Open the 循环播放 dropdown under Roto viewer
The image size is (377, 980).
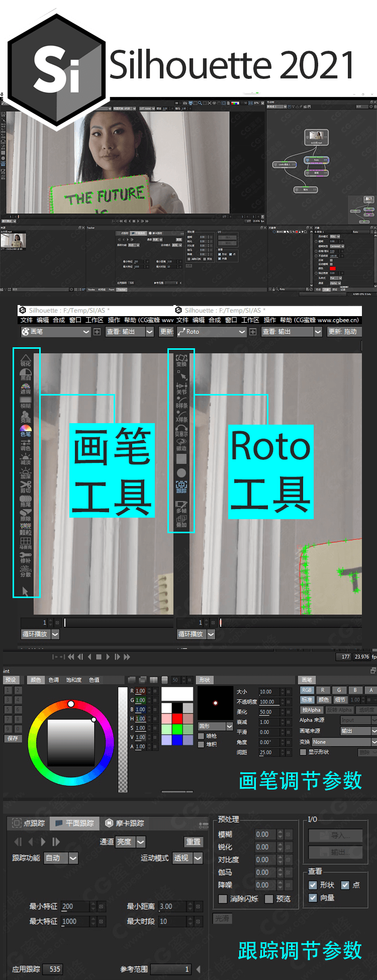click(196, 634)
